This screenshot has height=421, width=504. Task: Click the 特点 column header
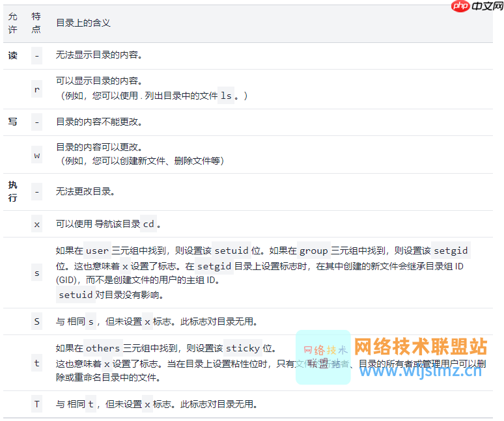coord(36,23)
